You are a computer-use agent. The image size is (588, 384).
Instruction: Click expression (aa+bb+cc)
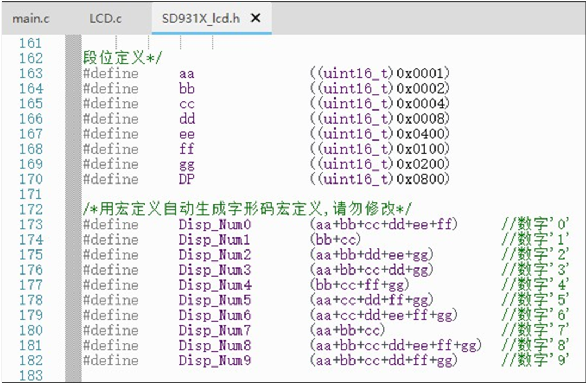tap(347, 330)
